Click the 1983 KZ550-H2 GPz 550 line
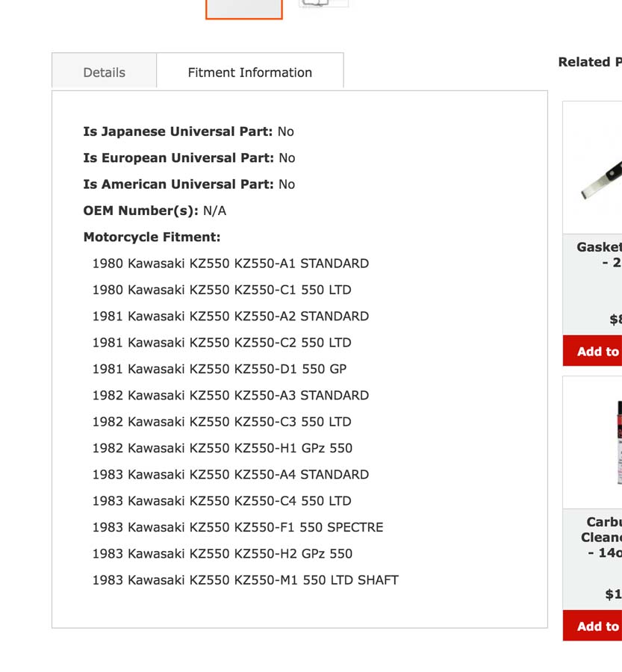The width and height of the screenshot is (622, 672). (x=222, y=553)
